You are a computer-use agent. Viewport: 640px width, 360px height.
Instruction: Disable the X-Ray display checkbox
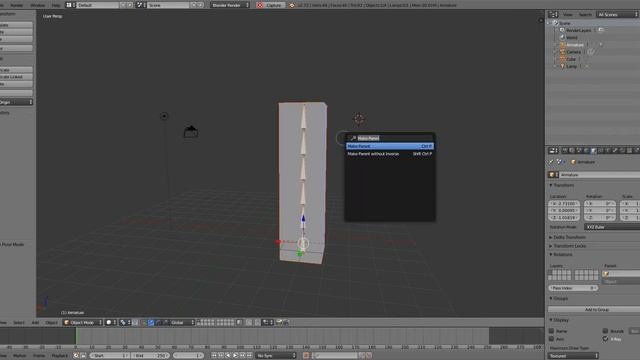605,339
